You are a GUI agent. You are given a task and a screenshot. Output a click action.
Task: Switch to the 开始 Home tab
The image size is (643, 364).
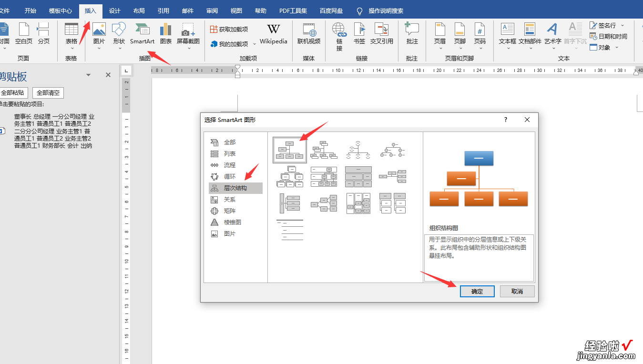coord(30,10)
